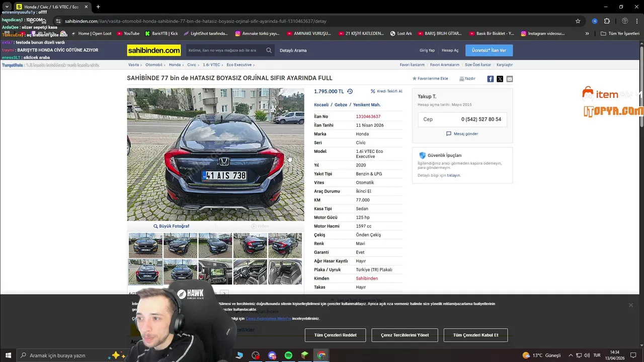Open LightShot tarafında bookmark
The height and width of the screenshot is (362, 644).
(206, 34)
